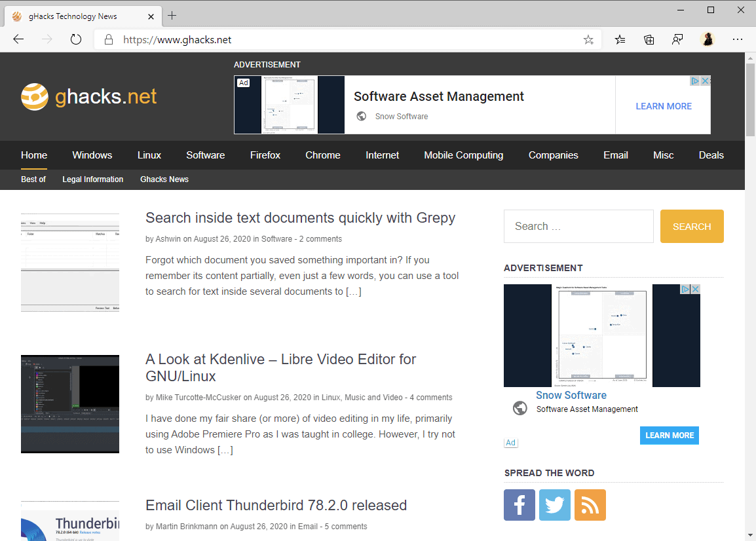Image resolution: width=756 pixels, height=541 pixels.
Task: Click the padlock site info icon
Action: coord(109,39)
